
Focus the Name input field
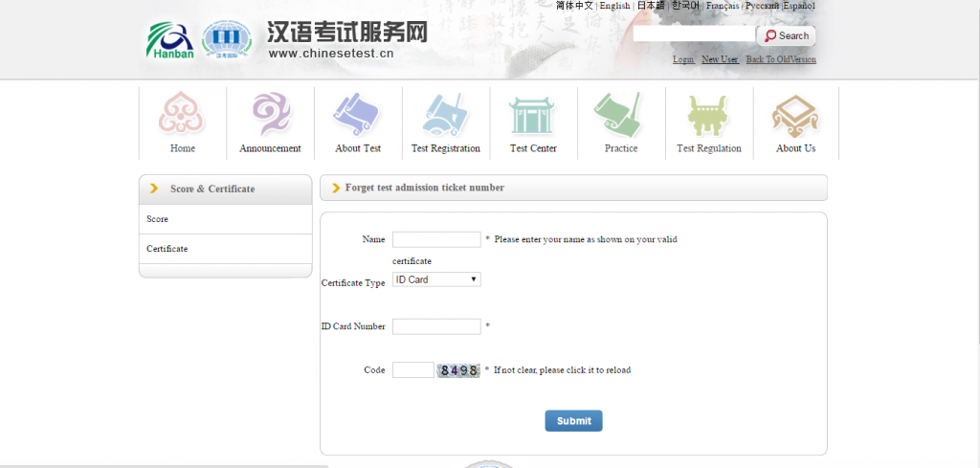[436, 239]
